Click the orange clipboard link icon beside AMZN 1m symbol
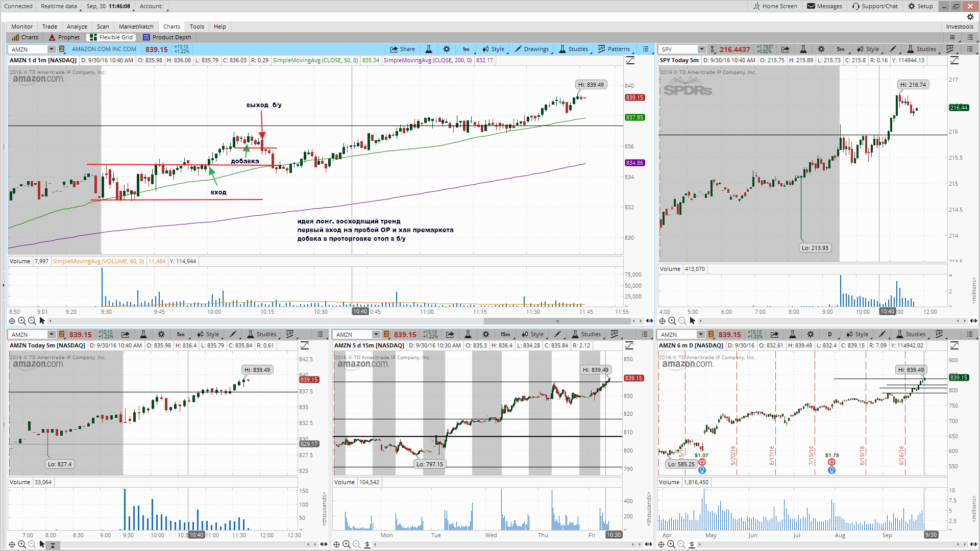Viewport: 980px width, 551px height. tap(62, 49)
